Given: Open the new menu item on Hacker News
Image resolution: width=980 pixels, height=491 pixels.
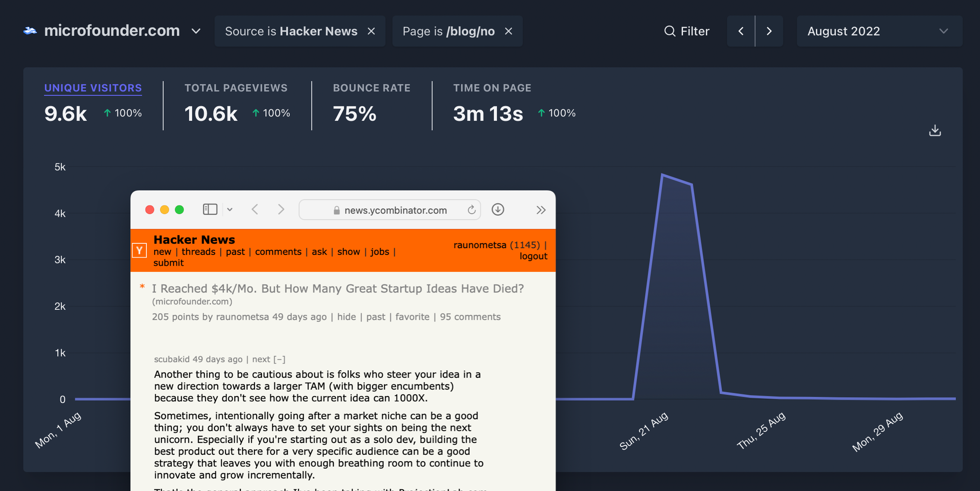Looking at the screenshot, I should tap(162, 252).
